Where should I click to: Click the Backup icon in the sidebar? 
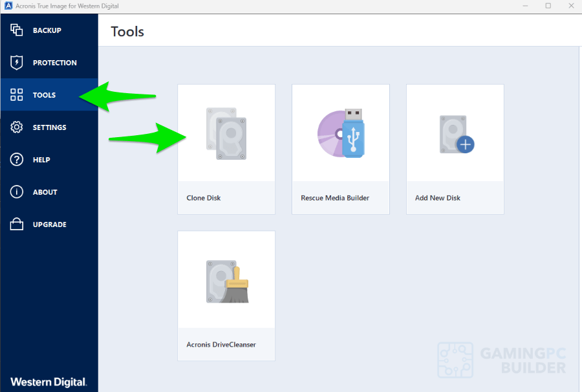[16, 30]
